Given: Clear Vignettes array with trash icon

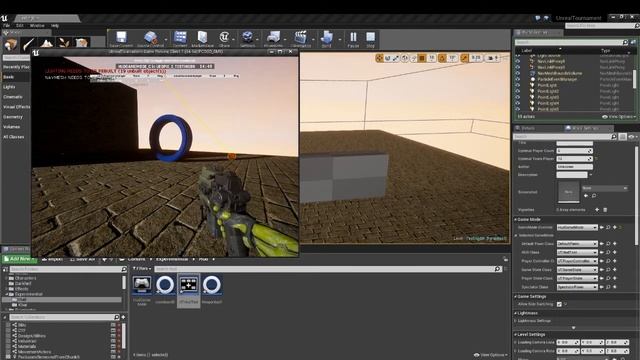Looking at the screenshot, I should click(x=605, y=210).
